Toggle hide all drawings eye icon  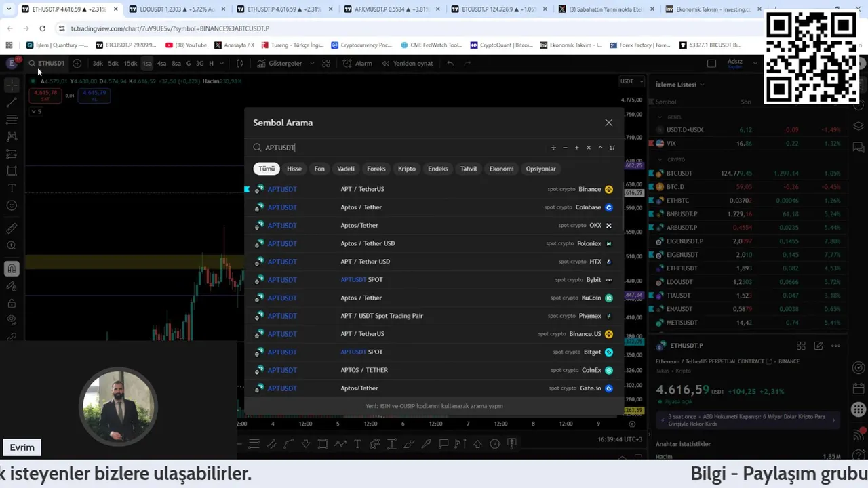pos(12,320)
